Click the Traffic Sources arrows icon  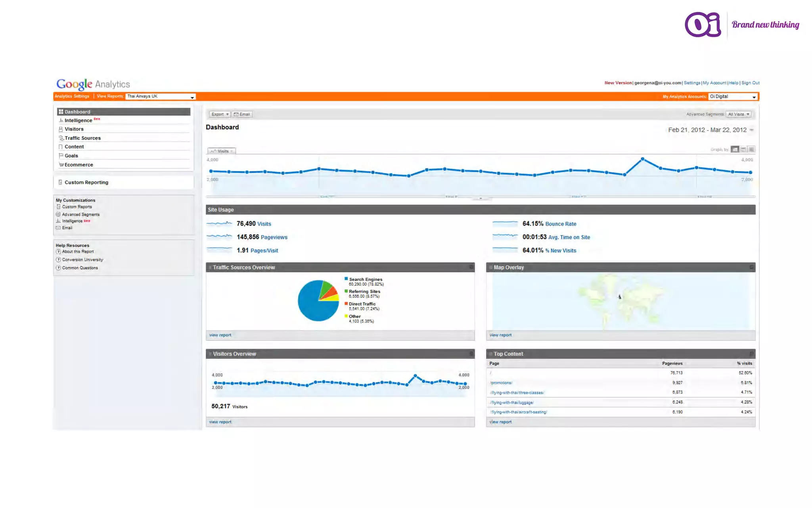coord(61,138)
